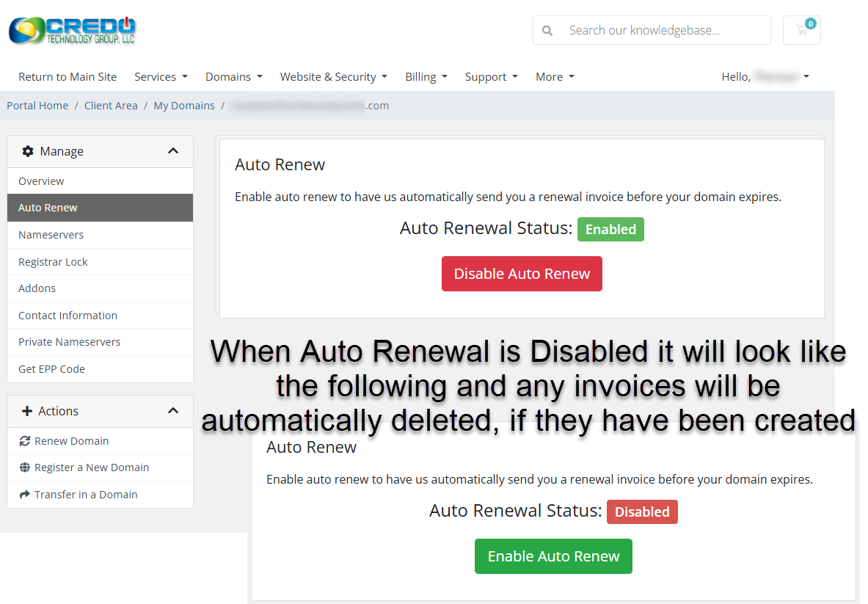Open Registrar Lock from sidebar
This screenshot has width=868, height=604.
tap(53, 262)
